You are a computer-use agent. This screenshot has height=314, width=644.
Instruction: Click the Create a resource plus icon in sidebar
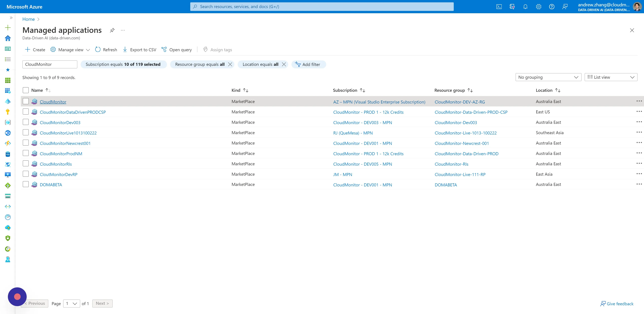[x=8, y=27]
